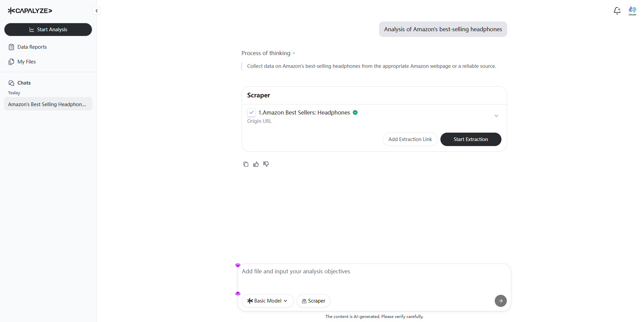Uncheck the Amazon Best Sellers: Headphones checkbox
Screen dimensions: 644x322
tap(251, 112)
